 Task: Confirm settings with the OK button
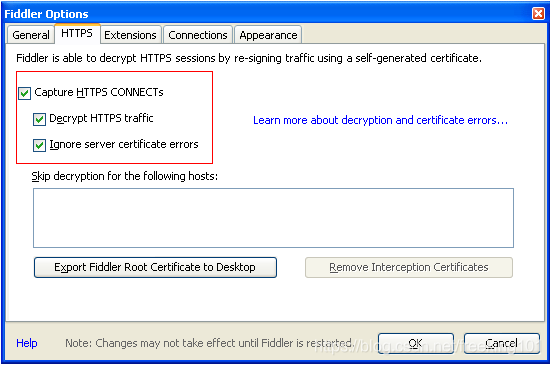[x=416, y=343]
